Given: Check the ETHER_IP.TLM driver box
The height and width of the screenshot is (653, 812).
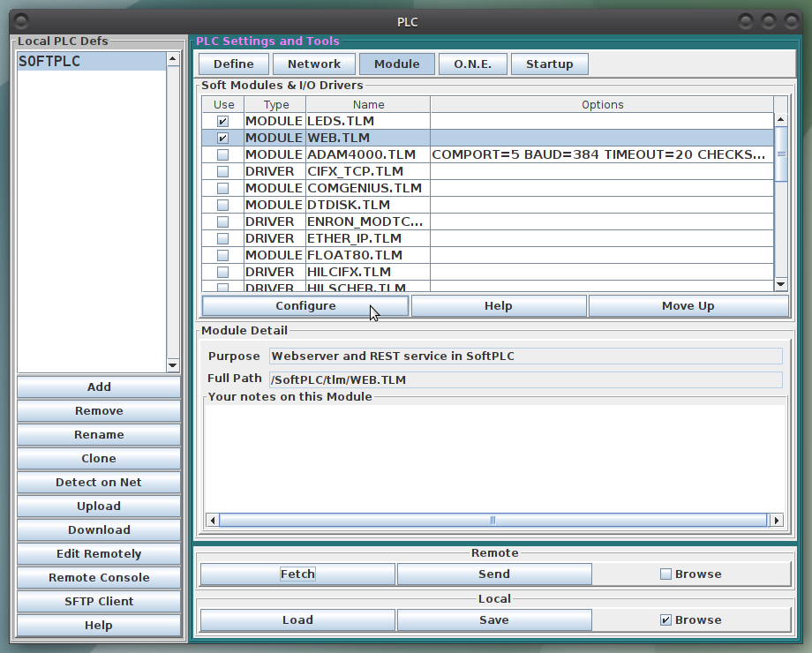Looking at the screenshot, I should [x=222, y=239].
